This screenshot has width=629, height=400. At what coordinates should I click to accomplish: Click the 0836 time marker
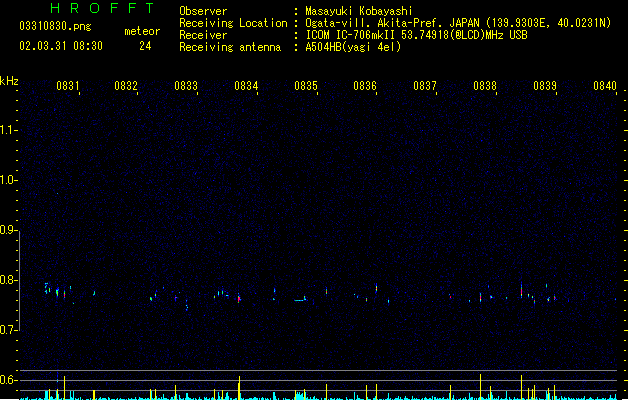[365, 86]
